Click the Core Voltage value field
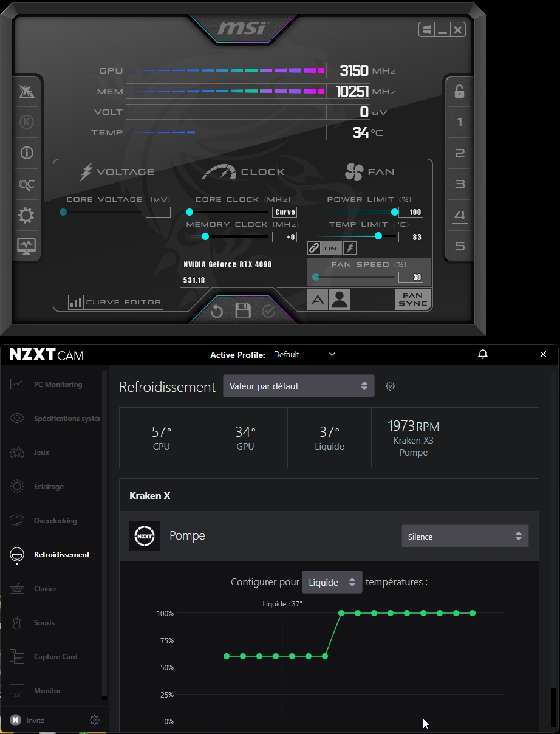 click(158, 212)
